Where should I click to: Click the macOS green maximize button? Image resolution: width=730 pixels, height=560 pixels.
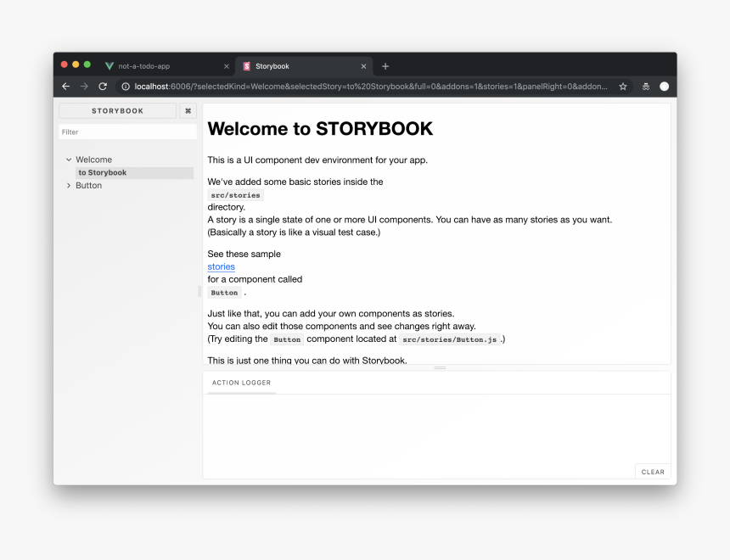[87, 64]
